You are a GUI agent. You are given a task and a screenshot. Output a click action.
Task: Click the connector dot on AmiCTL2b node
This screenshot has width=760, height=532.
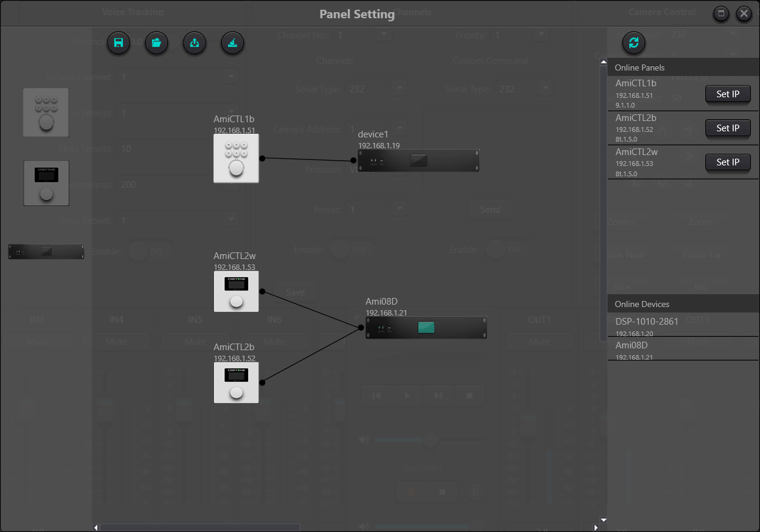coord(262,382)
